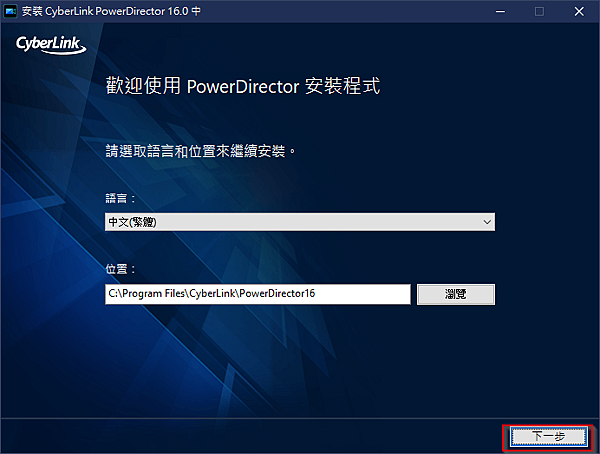Close the installer window
600x454 pixels.
[x=579, y=11]
